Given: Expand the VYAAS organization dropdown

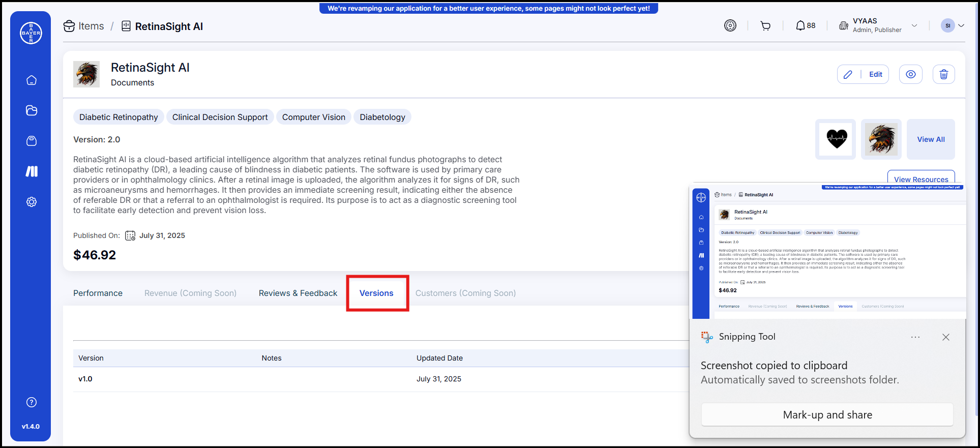Looking at the screenshot, I should pos(914,25).
